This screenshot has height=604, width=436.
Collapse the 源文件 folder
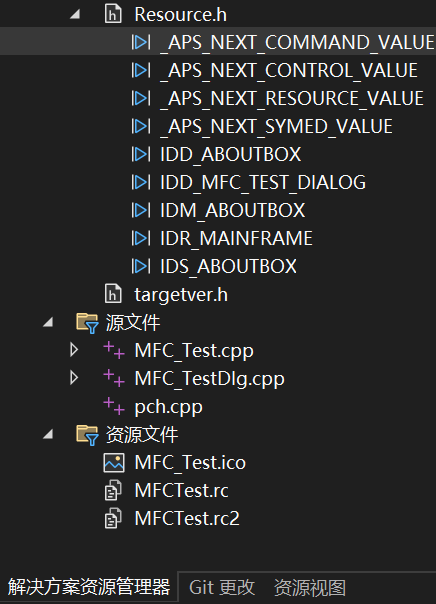point(48,322)
